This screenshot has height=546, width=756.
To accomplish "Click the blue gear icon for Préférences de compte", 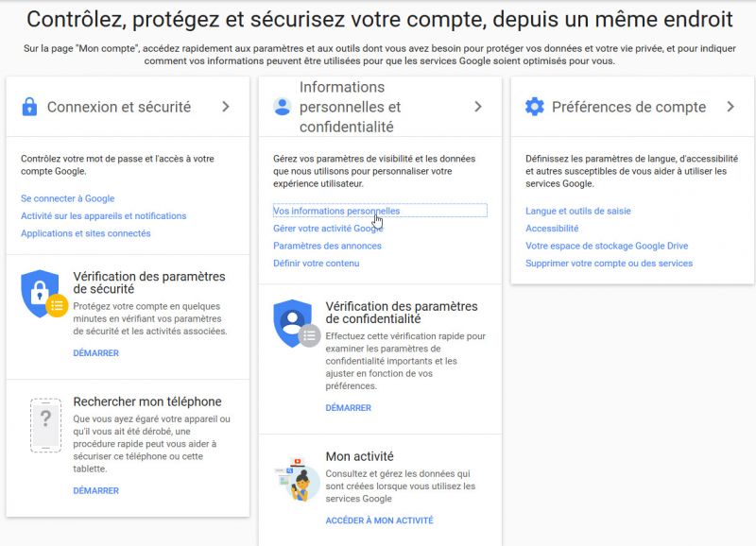I will pos(534,107).
